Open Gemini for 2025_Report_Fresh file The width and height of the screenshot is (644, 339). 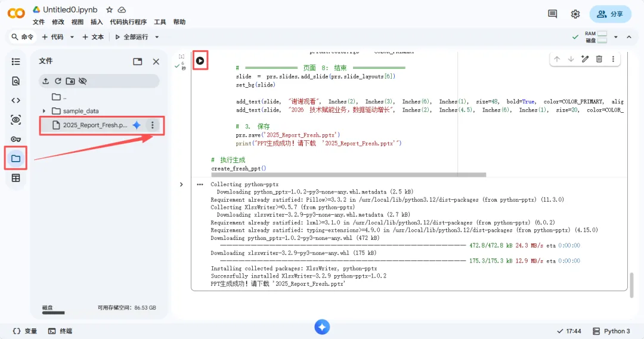(137, 125)
